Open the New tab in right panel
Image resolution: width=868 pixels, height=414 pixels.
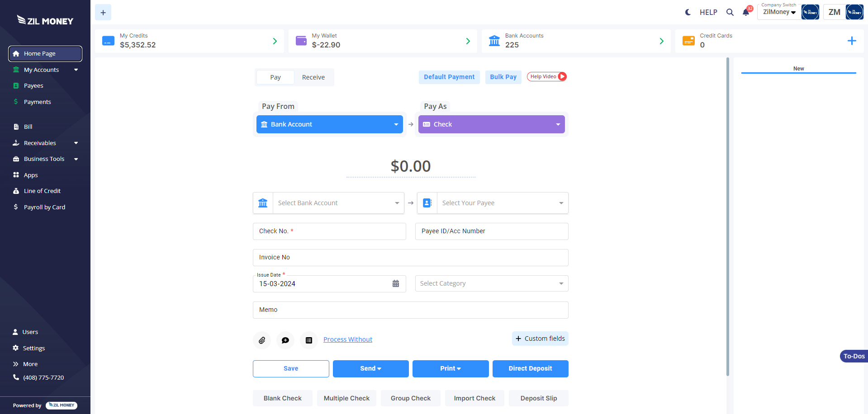pyautogui.click(x=799, y=69)
